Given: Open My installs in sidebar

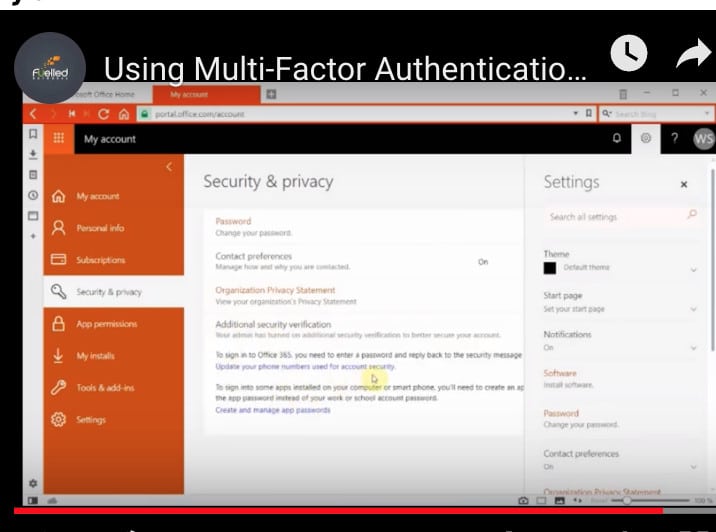Looking at the screenshot, I should coord(114,356).
